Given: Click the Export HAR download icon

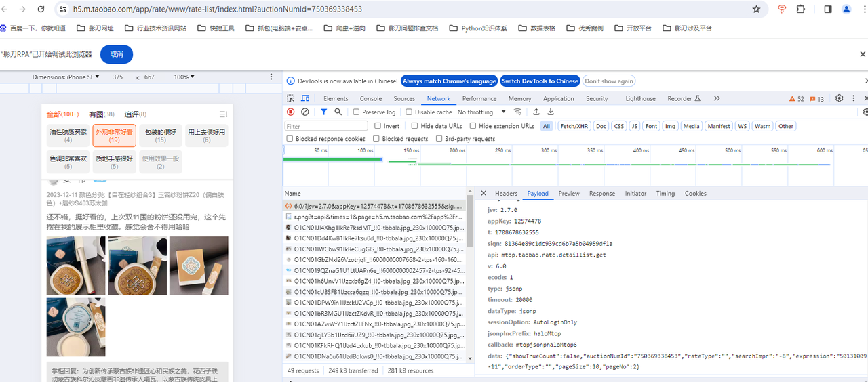Looking at the screenshot, I should 551,112.
